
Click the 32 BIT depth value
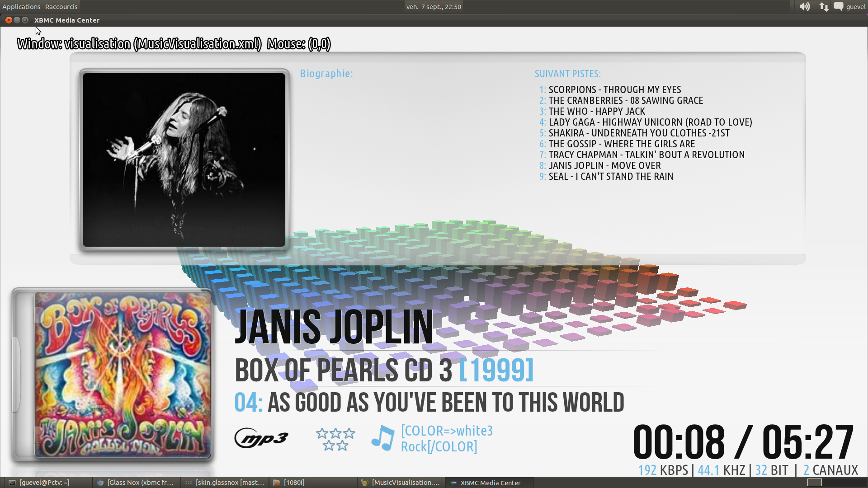coord(772,470)
